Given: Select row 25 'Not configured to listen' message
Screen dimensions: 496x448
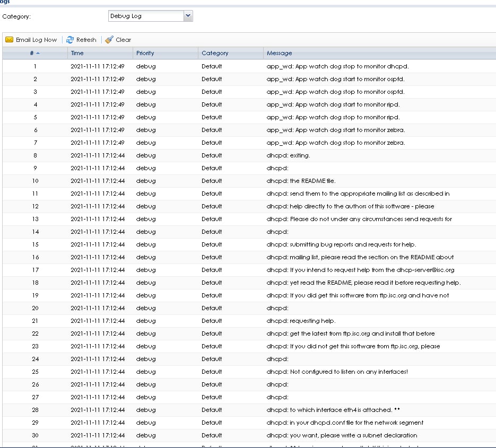Looking at the screenshot, I should [337, 372].
